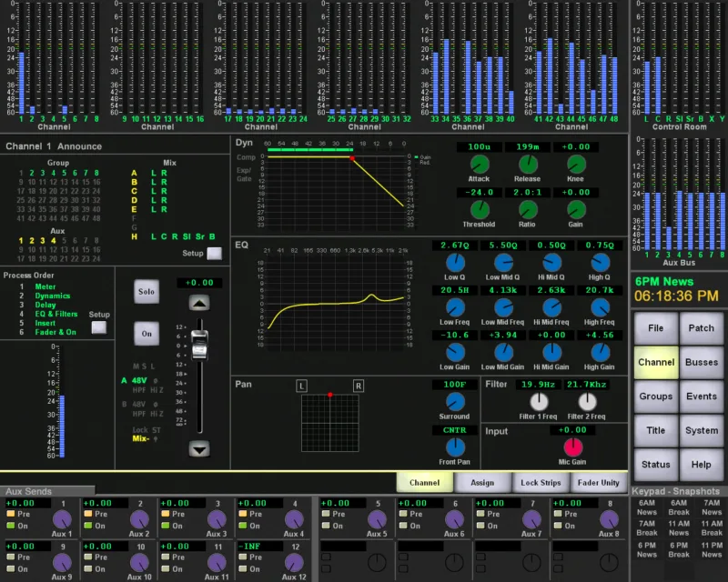Image resolution: width=728 pixels, height=582 pixels.
Task: Click the Threshold value field -24.0
Action: [x=480, y=192]
